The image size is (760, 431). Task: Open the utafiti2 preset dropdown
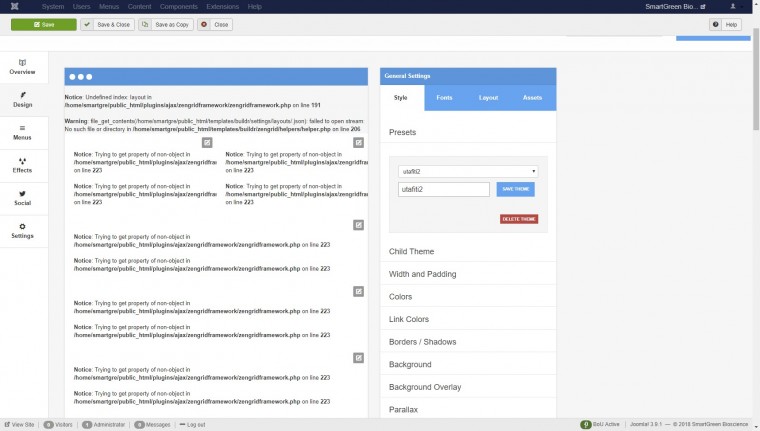click(468, 171)
